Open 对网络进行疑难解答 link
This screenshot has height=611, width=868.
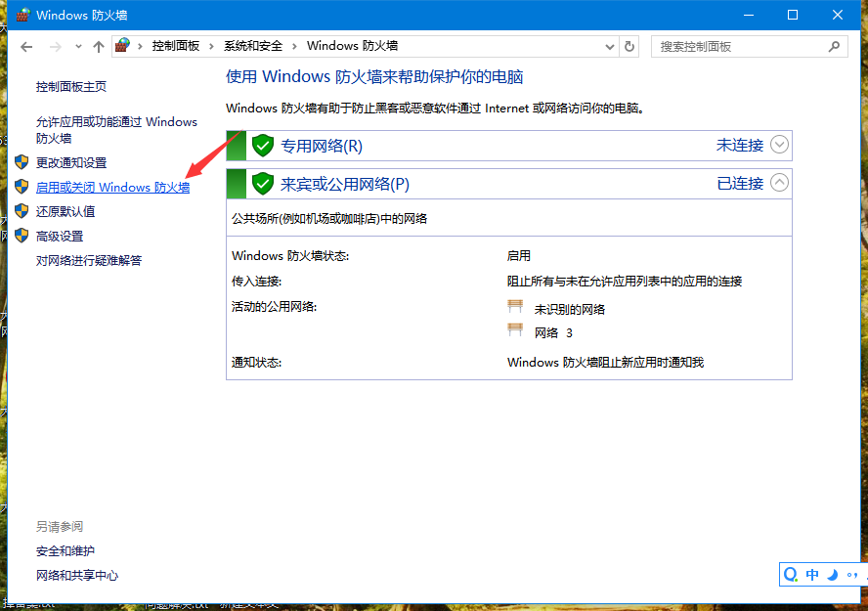click(x=89, y=261)
